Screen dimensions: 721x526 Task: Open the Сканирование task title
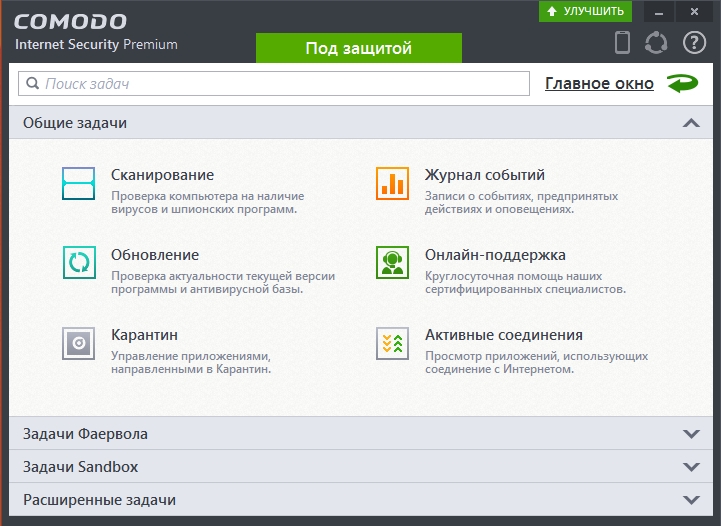click(162, 175)
